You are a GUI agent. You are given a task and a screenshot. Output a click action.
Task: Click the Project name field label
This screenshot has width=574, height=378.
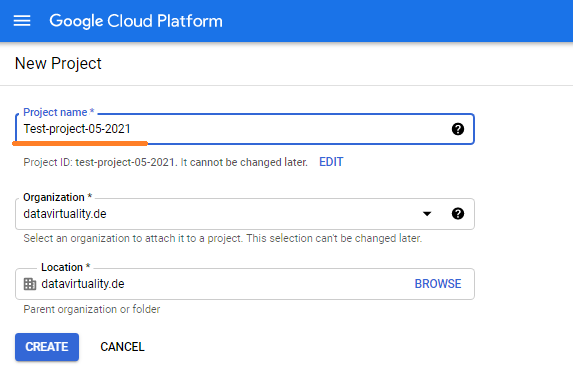coord(59,112)
